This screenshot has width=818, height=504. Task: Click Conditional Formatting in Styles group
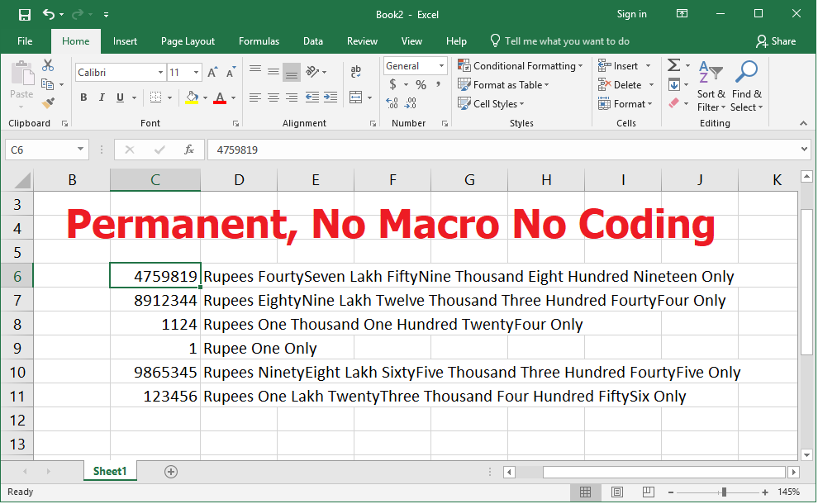pyautogui.click(x=521, y=65)
